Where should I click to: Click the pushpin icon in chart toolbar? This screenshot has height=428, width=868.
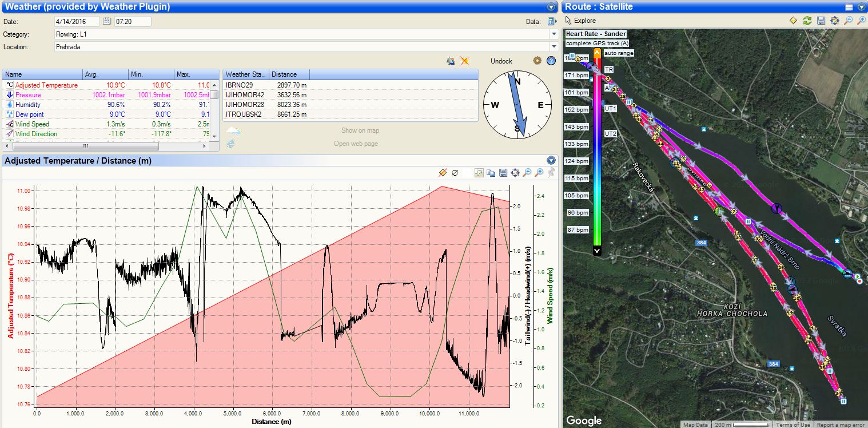click(551, 172)
